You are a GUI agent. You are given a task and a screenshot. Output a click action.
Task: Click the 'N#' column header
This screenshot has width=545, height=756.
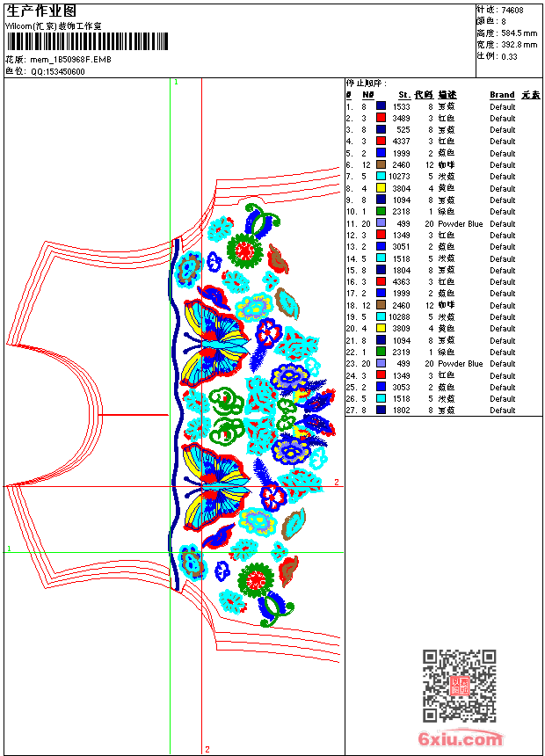(368, 95)
